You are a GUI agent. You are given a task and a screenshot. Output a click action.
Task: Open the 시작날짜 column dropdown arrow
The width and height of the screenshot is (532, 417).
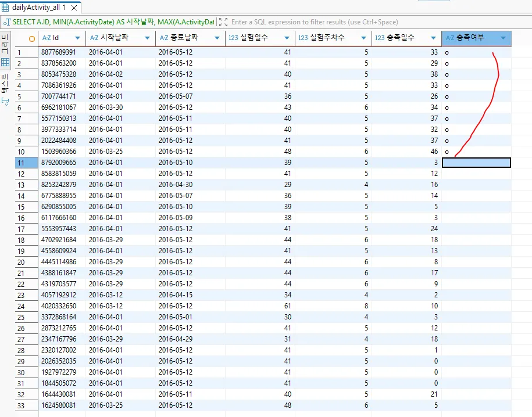[x=148, y=38]
